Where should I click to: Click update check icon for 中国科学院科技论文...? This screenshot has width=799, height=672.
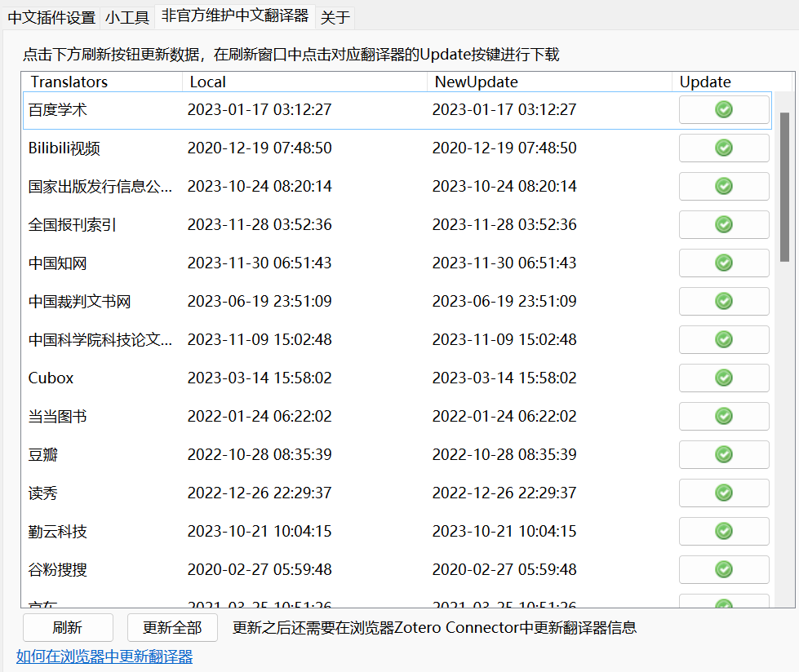pyautogui.click(x=724, y=339)
